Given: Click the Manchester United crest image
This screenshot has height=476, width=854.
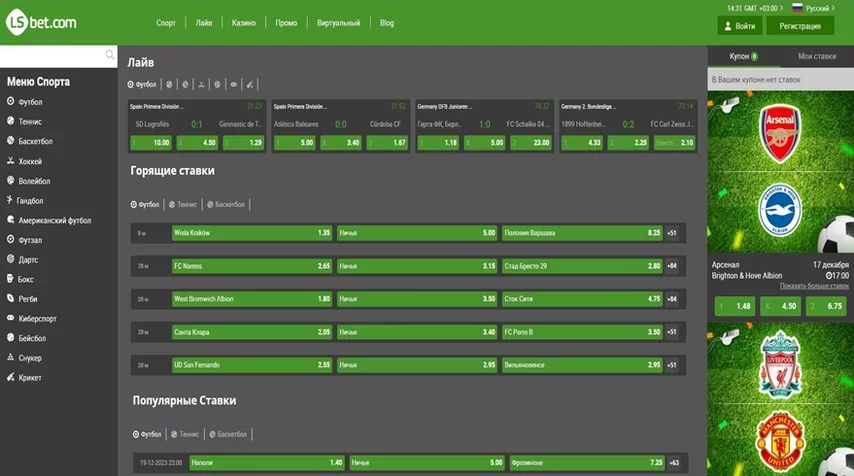Looking at the screenshot, I should coord(780,442).
